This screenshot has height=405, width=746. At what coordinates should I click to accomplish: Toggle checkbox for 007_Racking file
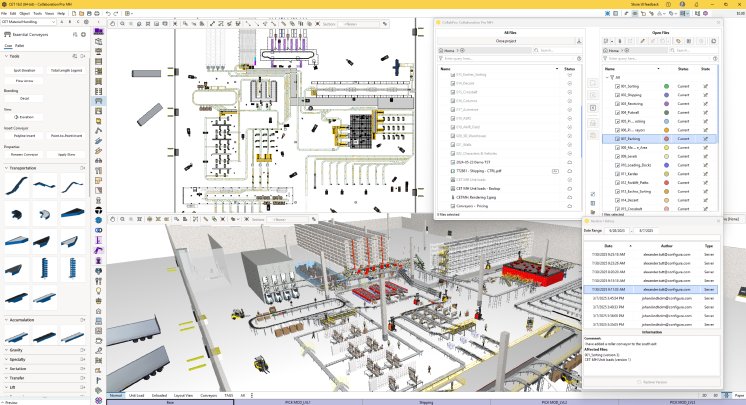coord(618,139)
